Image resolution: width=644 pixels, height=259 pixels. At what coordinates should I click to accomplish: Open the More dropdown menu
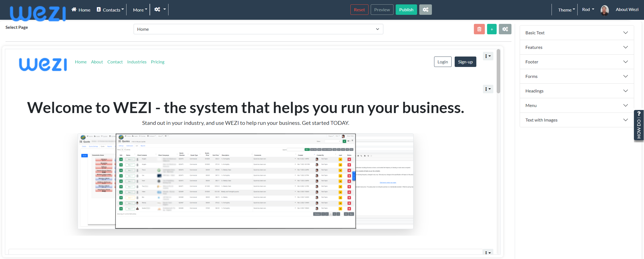pyautogui.click(x=140, y=10)
